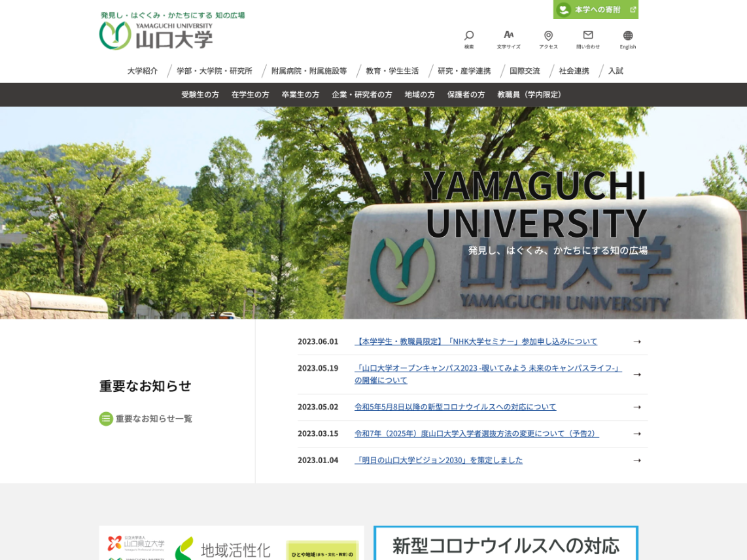This screenshot has height=560, width=747.
Task: Click the arrow for the 2023.05.19 notice
Action: pyautogui.click(x=637, y=375)
